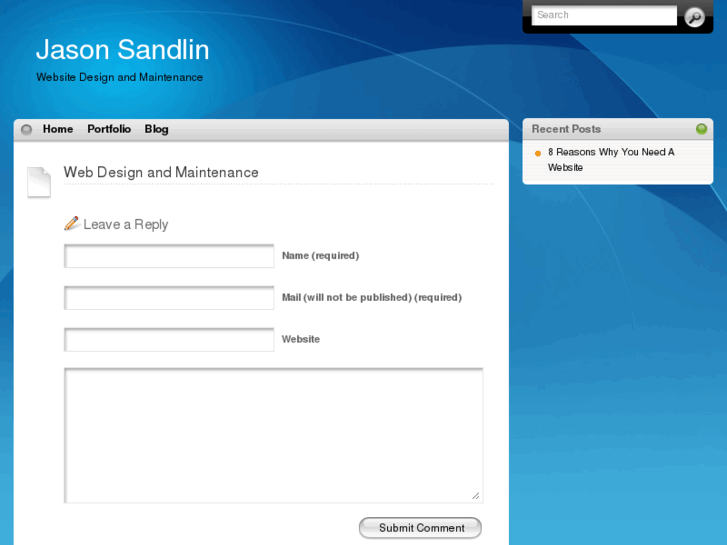Click the grey circle icon beside Home
Screen dimensions: 727x545
pyautogui.click(x=26, y=129)
